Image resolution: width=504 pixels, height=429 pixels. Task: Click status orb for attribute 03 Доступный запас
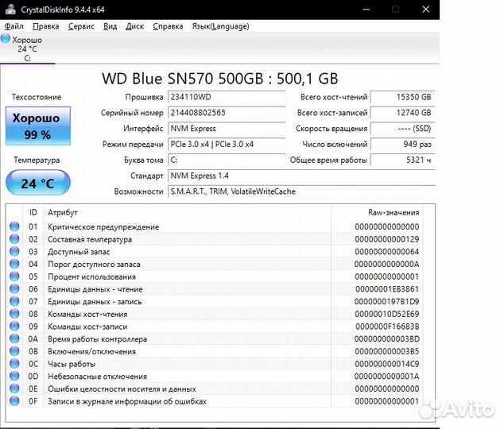tap(14, 251)
